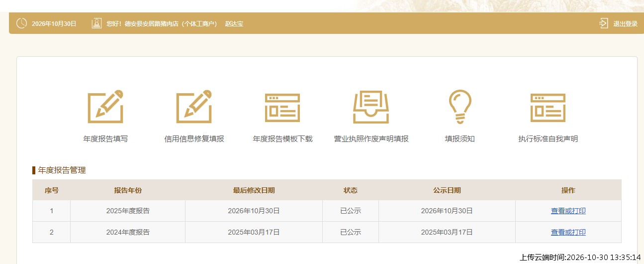Click the 年度报告模板下载 template icon
Image resolution: width=644 pixels, height=264 pixels.
pos(282,108)
